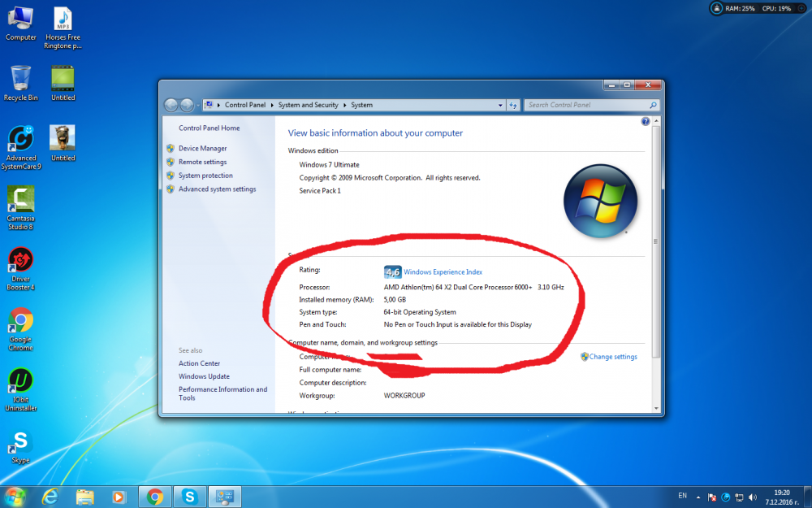
Task: Switch to Skype on the taskbar
Action: click(189, 497)
